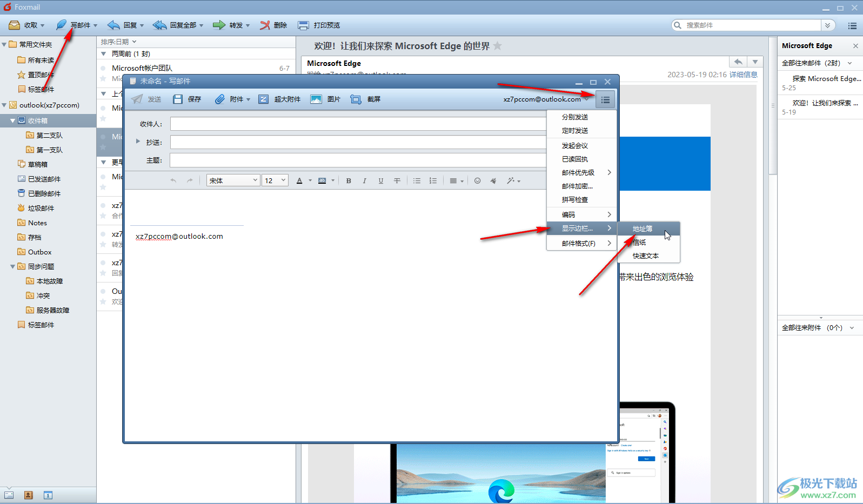Click the 附件 attachment paperclip icon
Image resolution: width=863 pixels, height=504 pixels.
coord(219,99)
